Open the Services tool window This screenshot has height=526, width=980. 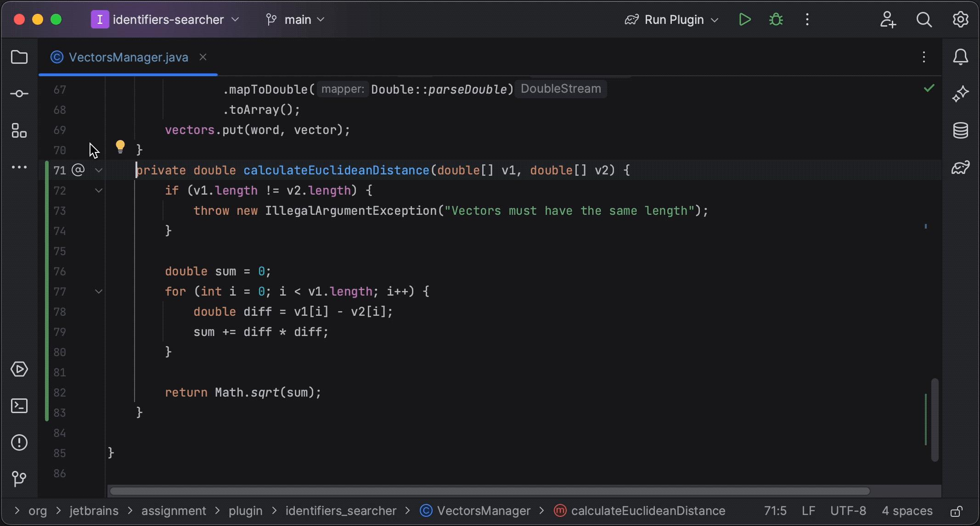coord(19,369)
